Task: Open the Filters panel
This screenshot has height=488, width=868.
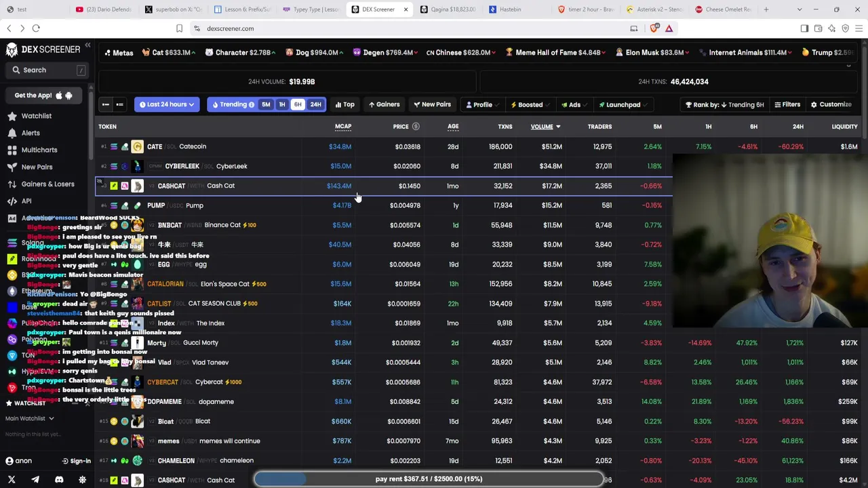Action: (787, 104)
